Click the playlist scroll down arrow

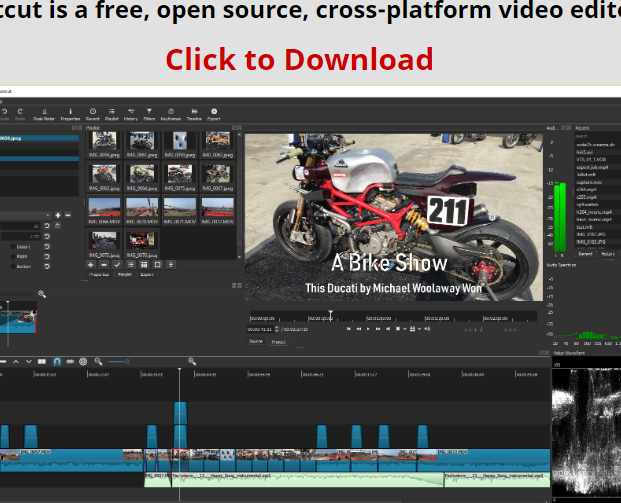(x=239, y=257)
